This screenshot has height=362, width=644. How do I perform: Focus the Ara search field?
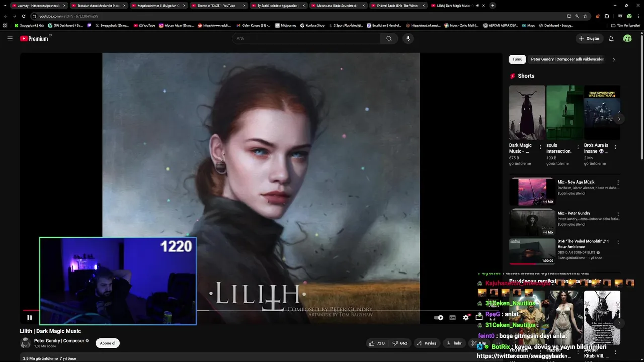coord(307,38)
